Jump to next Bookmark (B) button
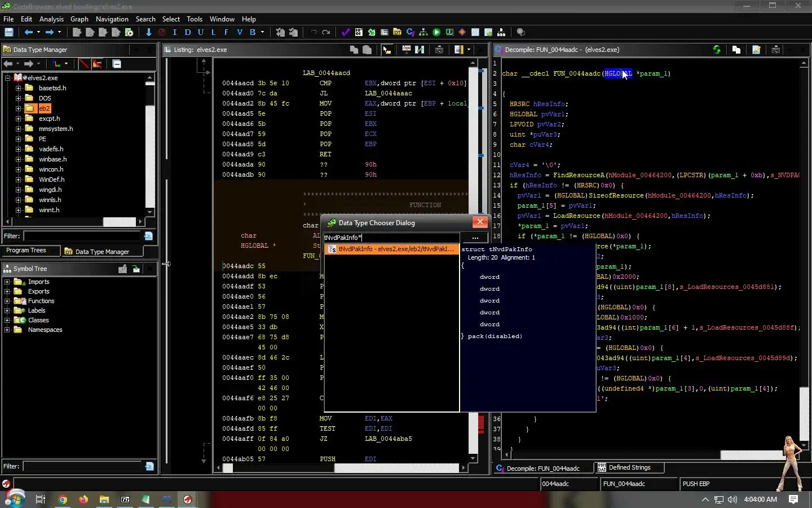The height and width of the screenshot is (508, 812). (253, 32)
